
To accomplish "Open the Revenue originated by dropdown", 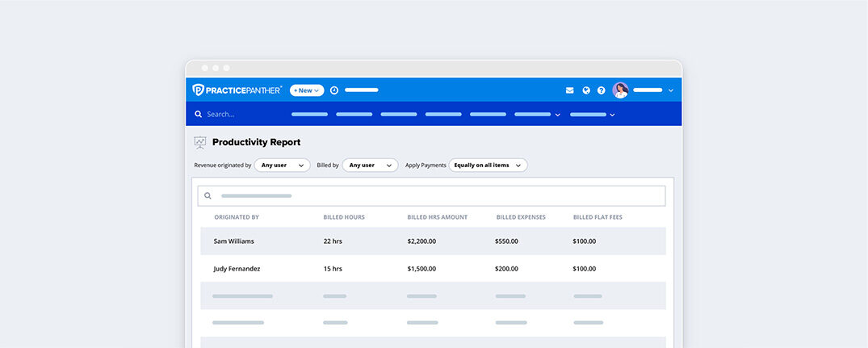I will click(x=283, y=165).
